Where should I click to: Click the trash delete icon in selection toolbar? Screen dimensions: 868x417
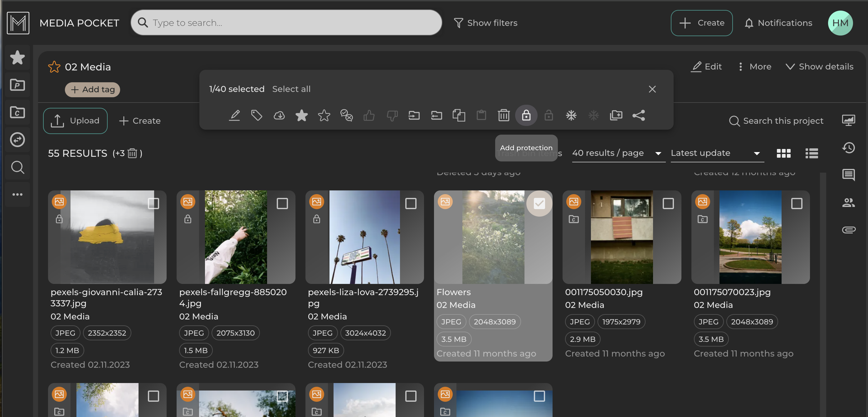(x=503, y=115)
